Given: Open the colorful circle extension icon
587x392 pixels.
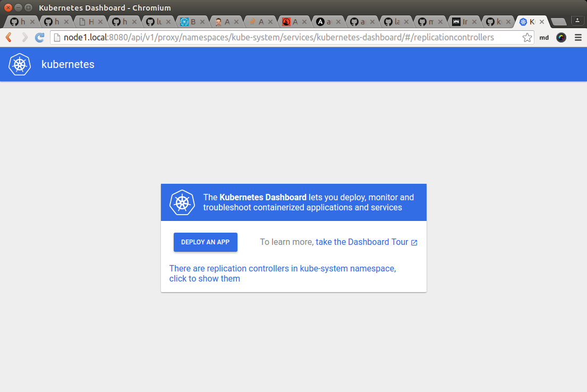Looking at the screenshot, I should [x=561, y=37].
